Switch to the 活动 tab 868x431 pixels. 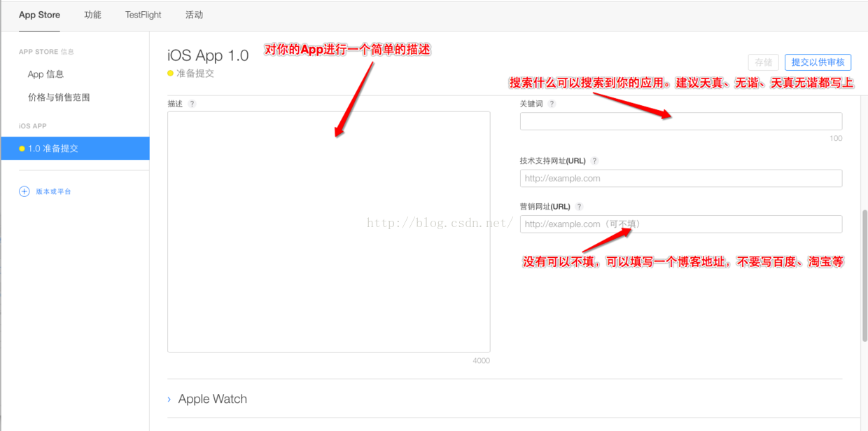tap(194, 15)
